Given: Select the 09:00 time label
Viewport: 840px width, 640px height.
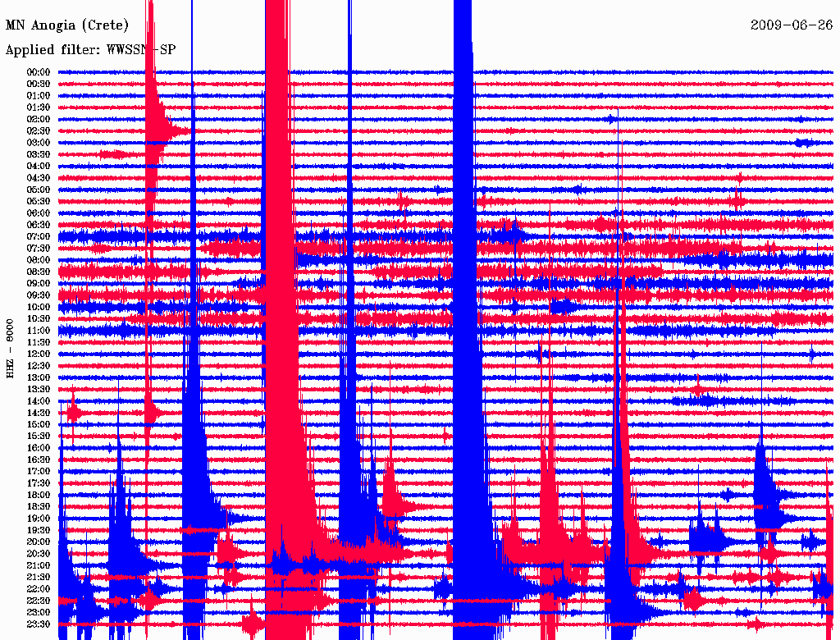Looking at the screenshot, I should tap(39, 284).
